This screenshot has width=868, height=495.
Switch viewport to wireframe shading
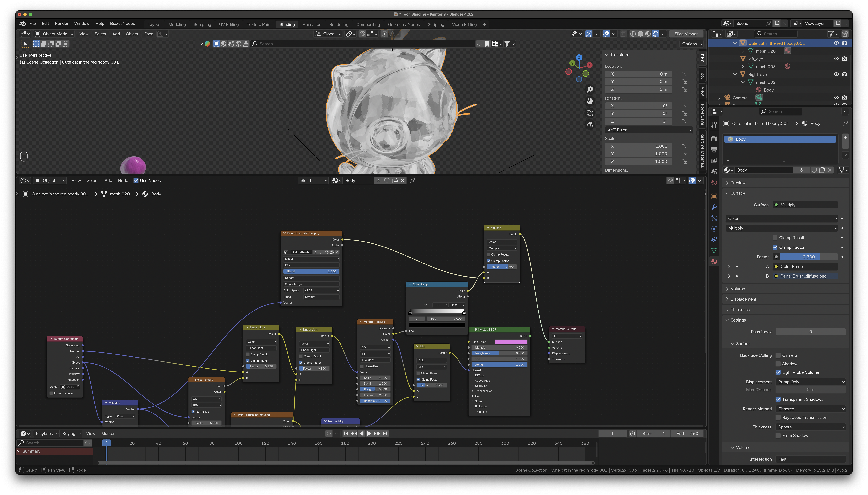pyautogui.click(x=633, y=34)
